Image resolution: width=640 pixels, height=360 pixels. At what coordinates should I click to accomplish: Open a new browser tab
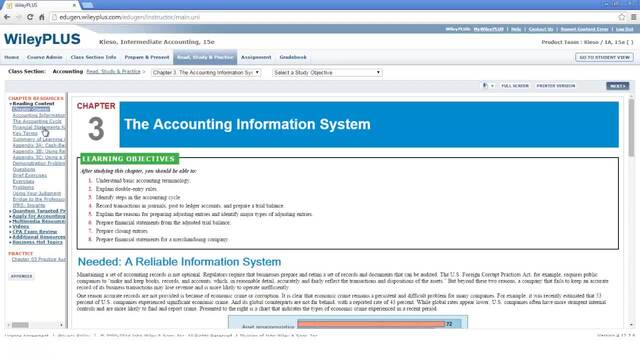pos(87,5)
